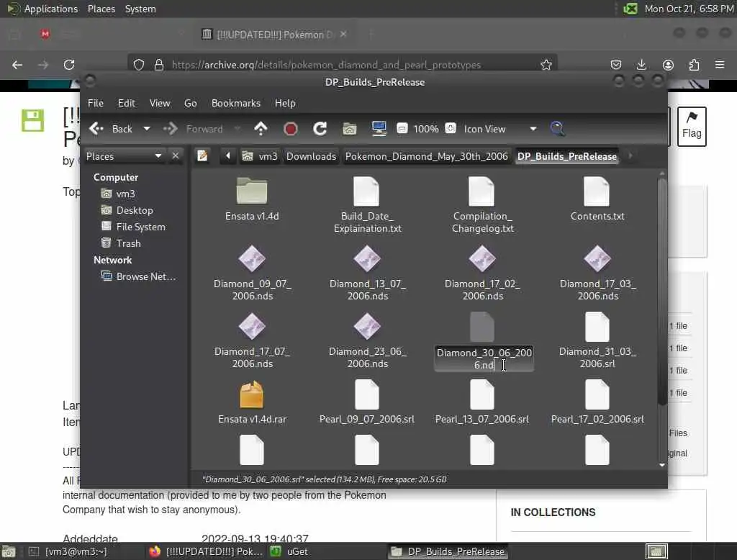
Task: Toggle the text location entry icon
Action: coord(202,155)
